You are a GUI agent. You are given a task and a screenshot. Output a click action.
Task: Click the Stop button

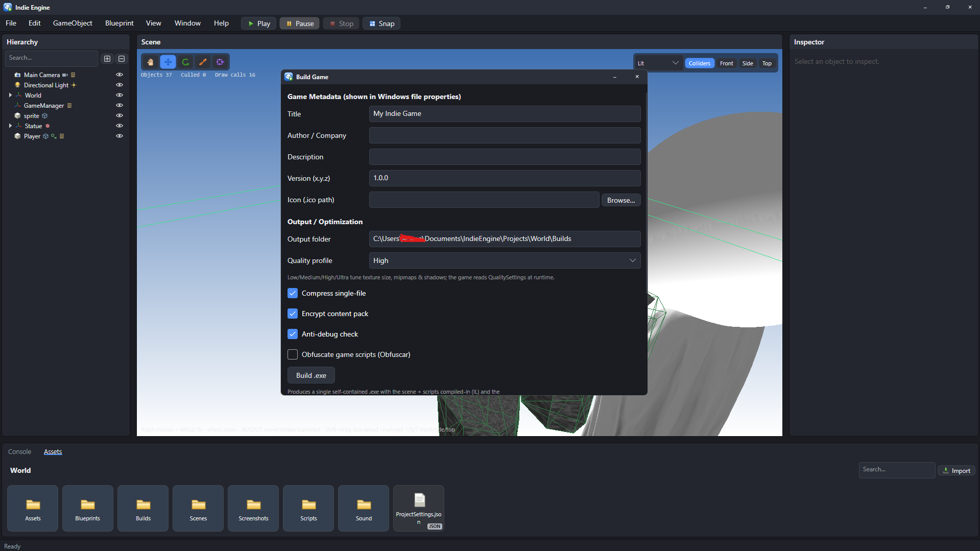[341, 23]
